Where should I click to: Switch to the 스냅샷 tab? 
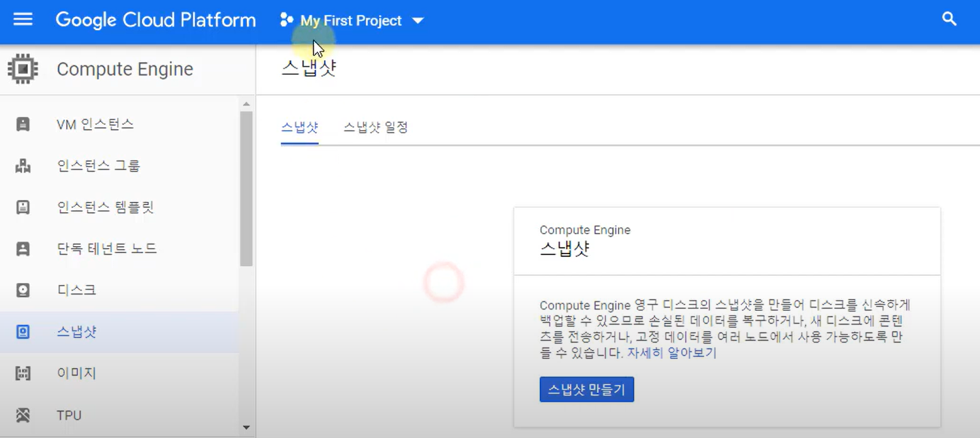[x=299, y=128]
